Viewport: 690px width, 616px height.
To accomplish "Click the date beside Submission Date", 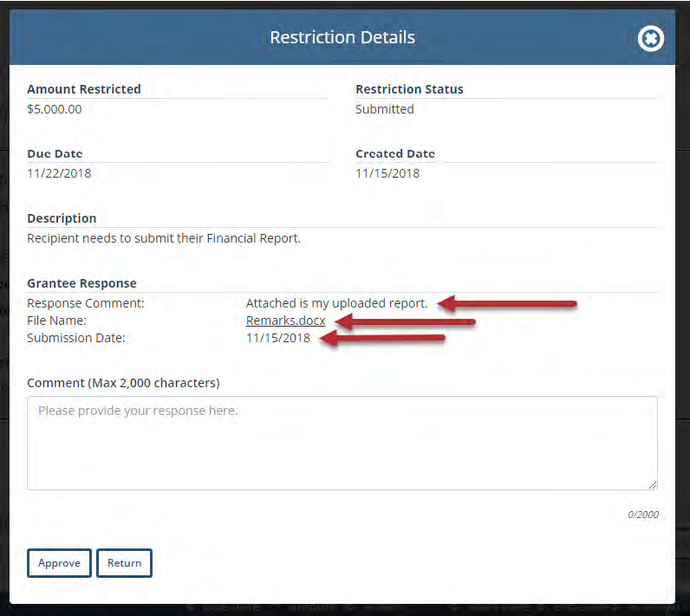I will tap(278, 338).
